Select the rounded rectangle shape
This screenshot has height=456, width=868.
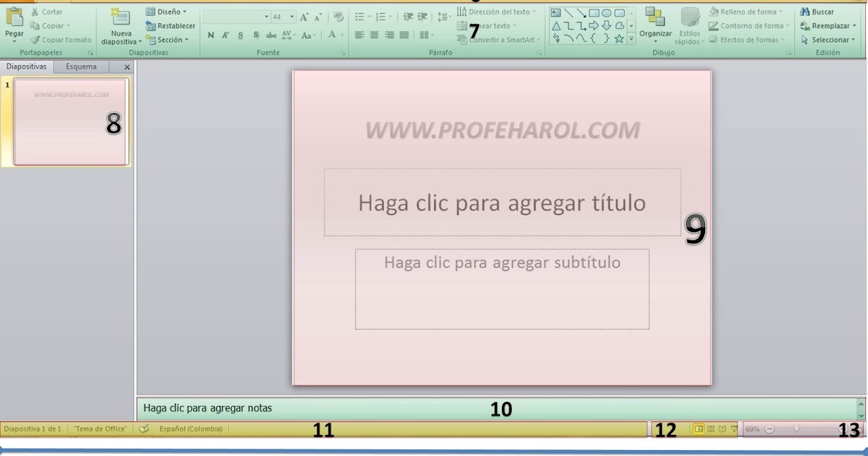pyautogui.click(x=619, y=12)
